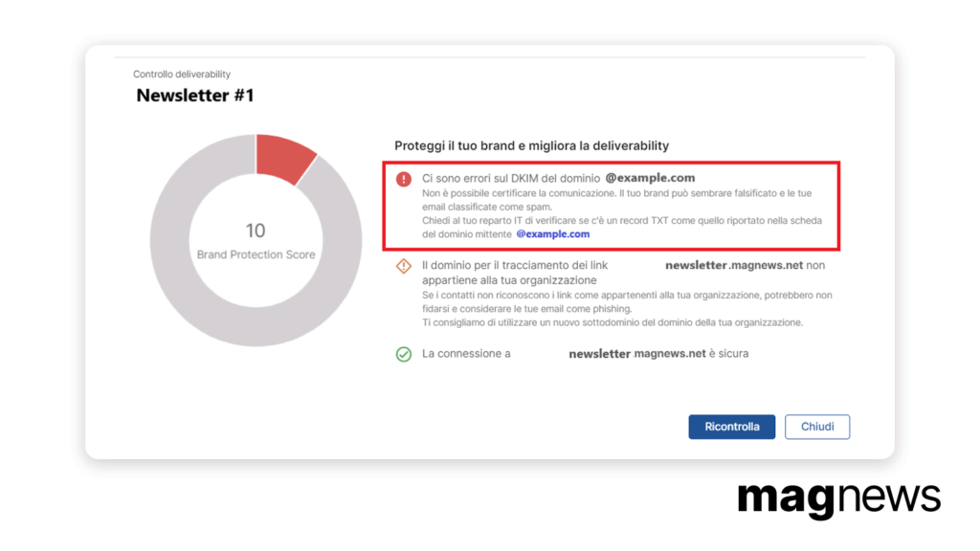
Task: Click the bold @example.com in DKIM error heading
Action: [650, 178]
